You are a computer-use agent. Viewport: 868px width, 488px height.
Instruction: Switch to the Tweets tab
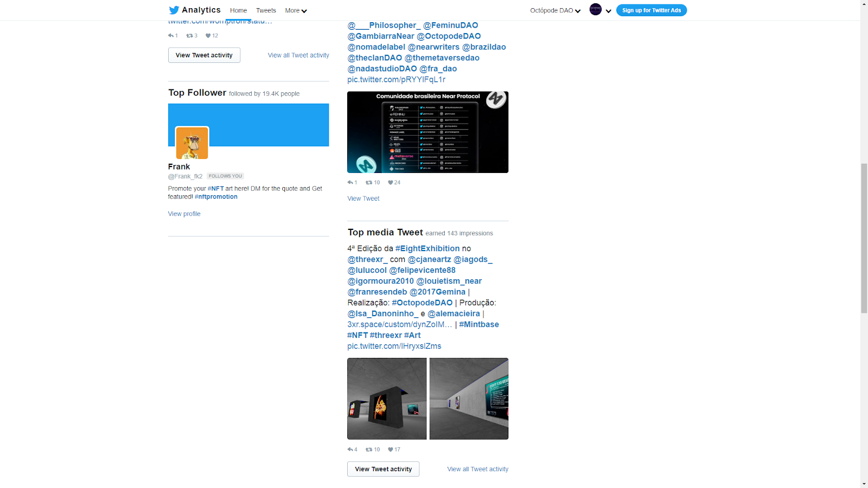266,10
